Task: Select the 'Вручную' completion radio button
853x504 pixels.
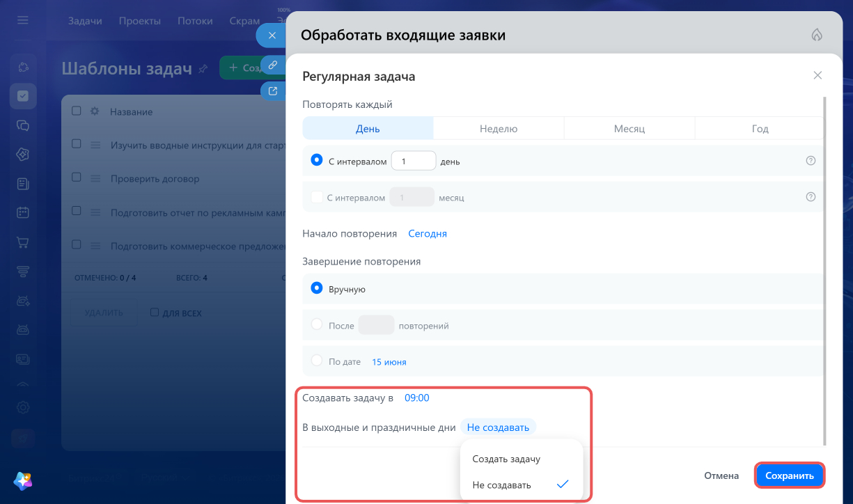Action: 317,288
